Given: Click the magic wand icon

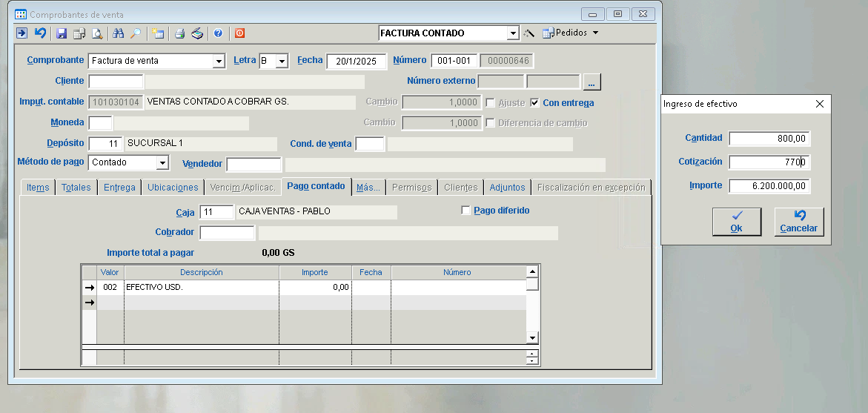Looking at the screenshot, I should pyautogui.click(x=529, y=33).
